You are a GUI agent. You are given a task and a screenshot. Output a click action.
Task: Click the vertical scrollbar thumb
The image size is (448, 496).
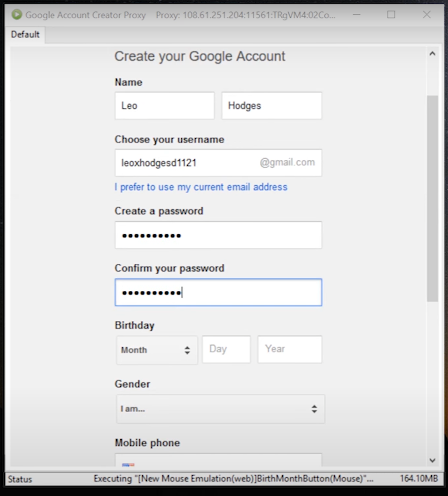tap(432, 198)
